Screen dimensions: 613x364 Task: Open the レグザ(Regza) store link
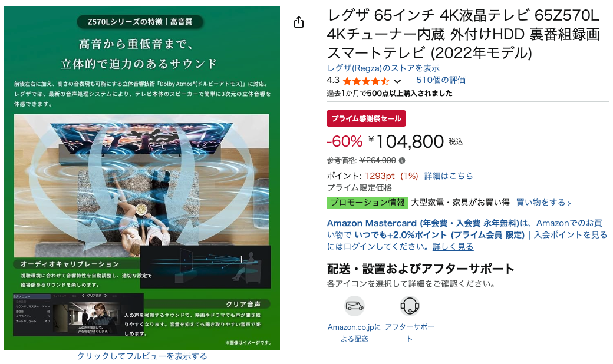pyautogui.click(x=383, y=68)
